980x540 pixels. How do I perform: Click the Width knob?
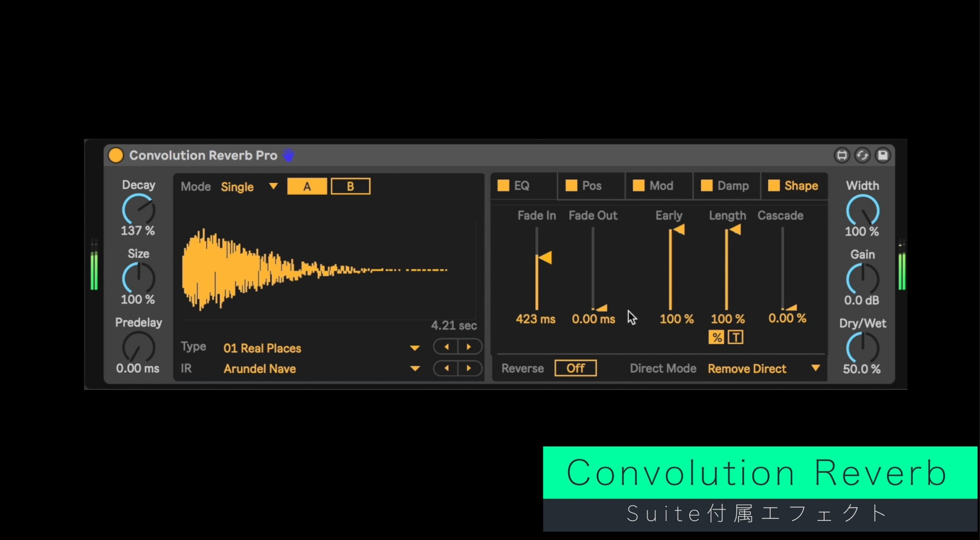pos(862,210)
